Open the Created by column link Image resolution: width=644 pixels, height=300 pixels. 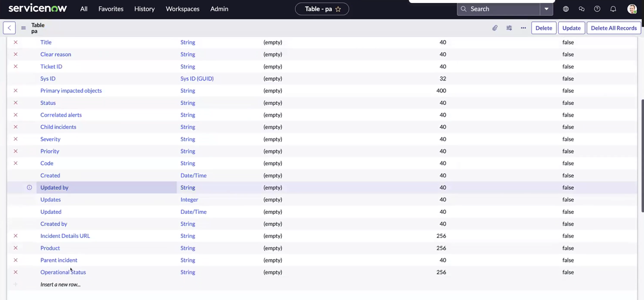click(54, 223)
